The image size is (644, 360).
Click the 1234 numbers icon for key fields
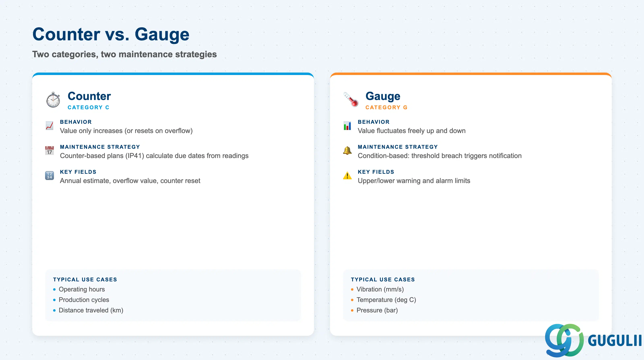pos(50,176)
